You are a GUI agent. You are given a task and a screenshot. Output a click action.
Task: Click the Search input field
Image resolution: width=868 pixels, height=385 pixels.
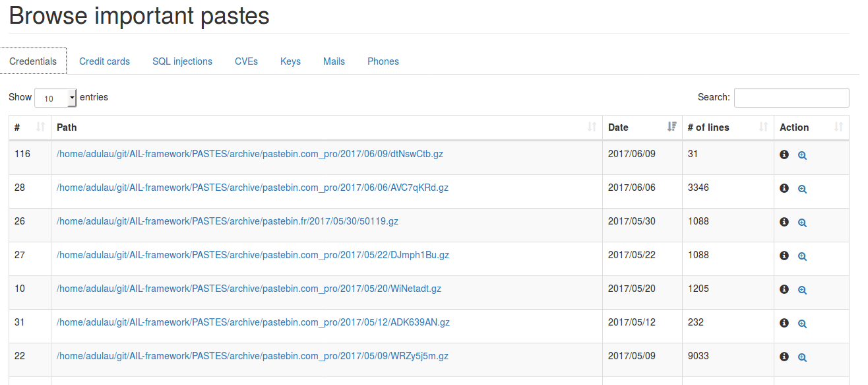pyautogui.click(x=791, y=98)
